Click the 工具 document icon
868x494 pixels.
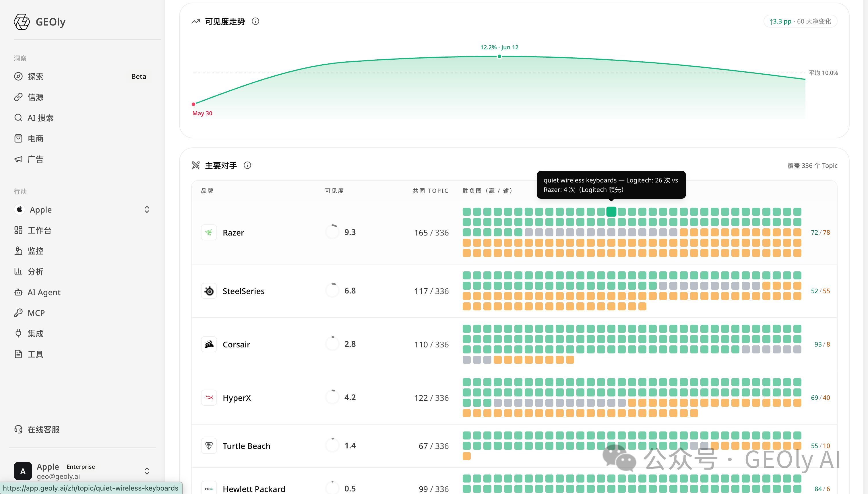click(x=18, y=354)
